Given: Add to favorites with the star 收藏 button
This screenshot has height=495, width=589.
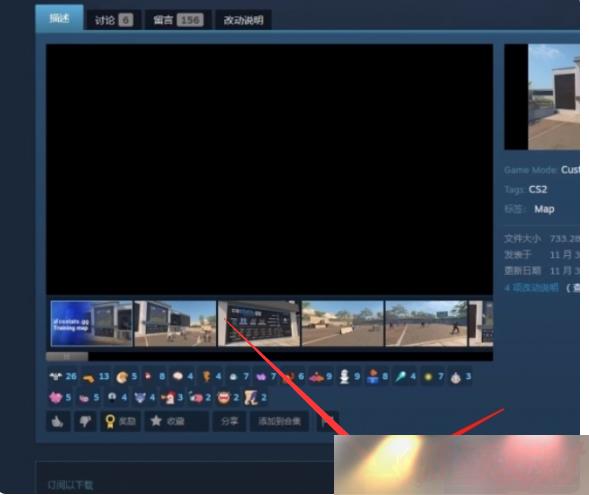Looking at the screenshot, I should tap(177, 421).
